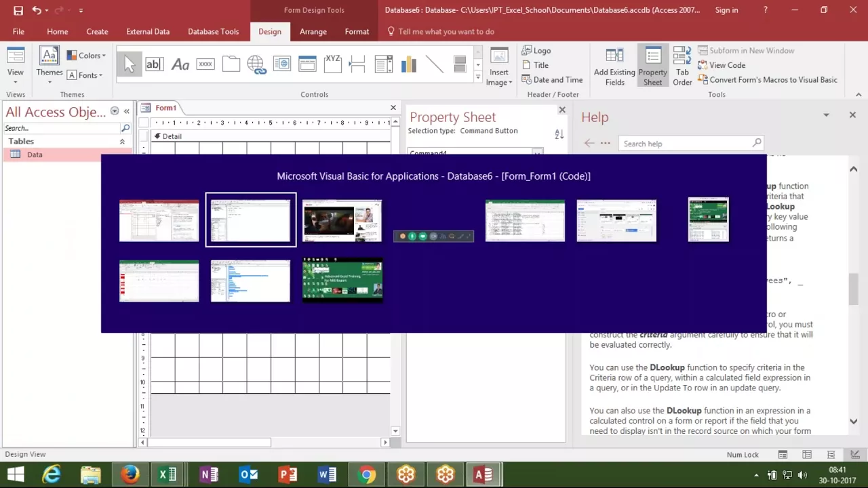
Task: Open the View dropdown arrow
Action: click(x=15, y=82)
